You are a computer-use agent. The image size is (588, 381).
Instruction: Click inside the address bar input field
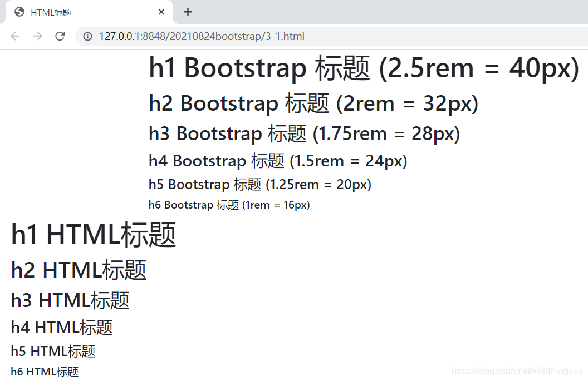click(x=223, y=36)
